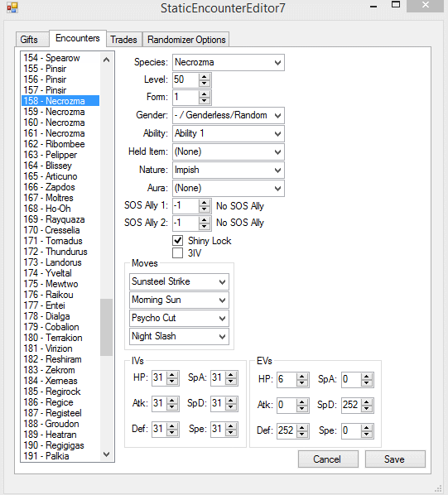Open the Species dropdown showing Necrozma

(229, 62)
